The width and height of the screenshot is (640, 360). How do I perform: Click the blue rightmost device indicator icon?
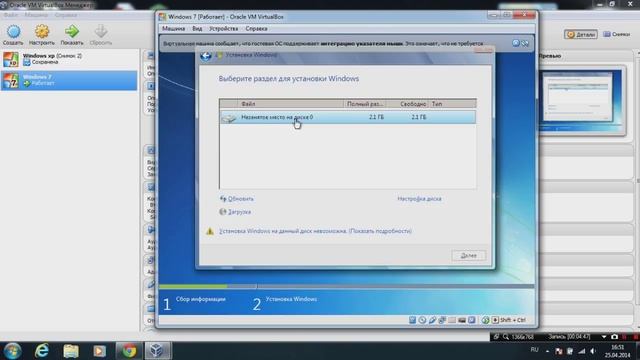pos(471,320)
